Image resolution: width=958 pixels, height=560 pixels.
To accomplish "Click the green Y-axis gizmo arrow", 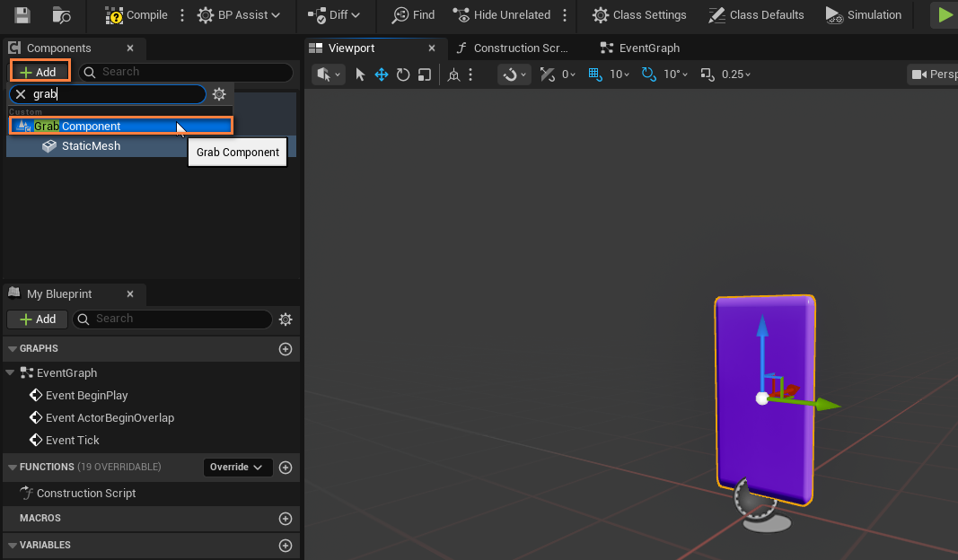I will (x=826, y=404).
